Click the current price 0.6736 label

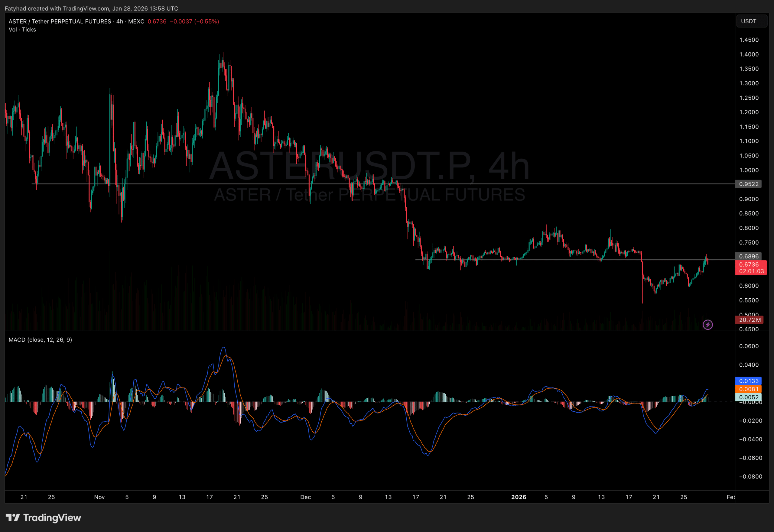(x=749, y=264)
